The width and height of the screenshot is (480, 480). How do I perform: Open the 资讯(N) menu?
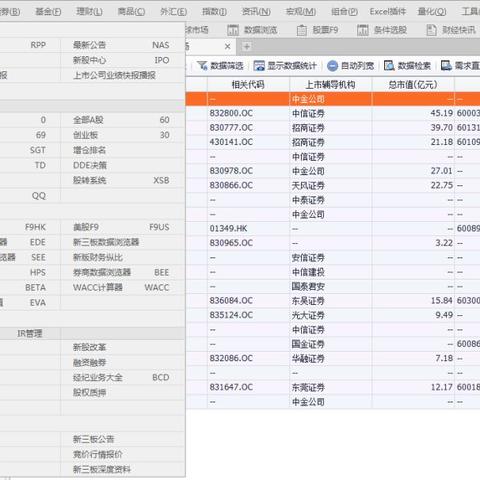pyautogui.click(x=256, y=12)
